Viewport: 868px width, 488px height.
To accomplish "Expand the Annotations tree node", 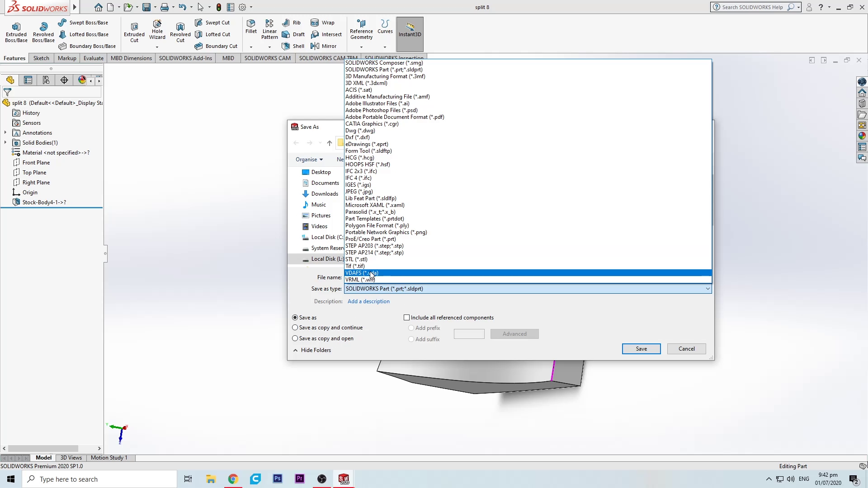I will pos(5,133).
